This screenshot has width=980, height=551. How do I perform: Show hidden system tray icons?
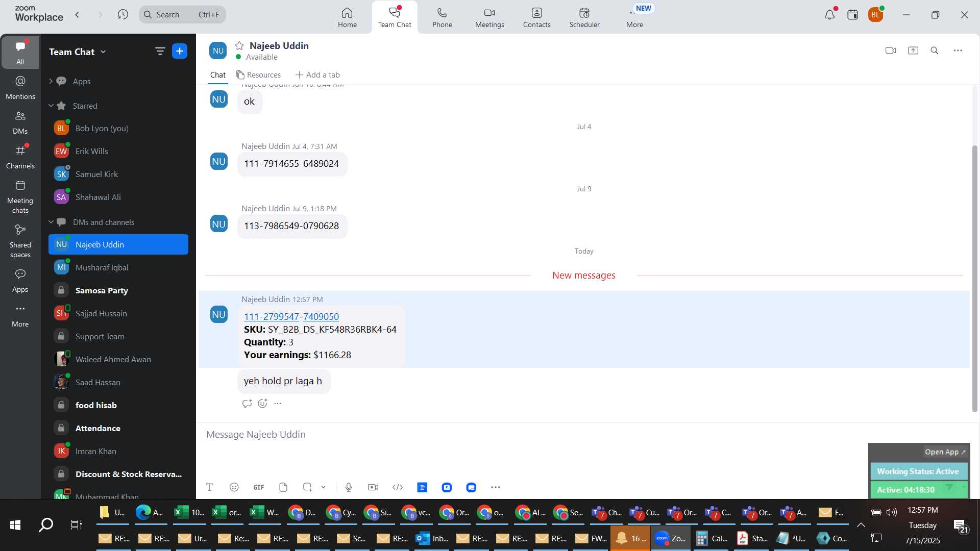tap(861, 525)
